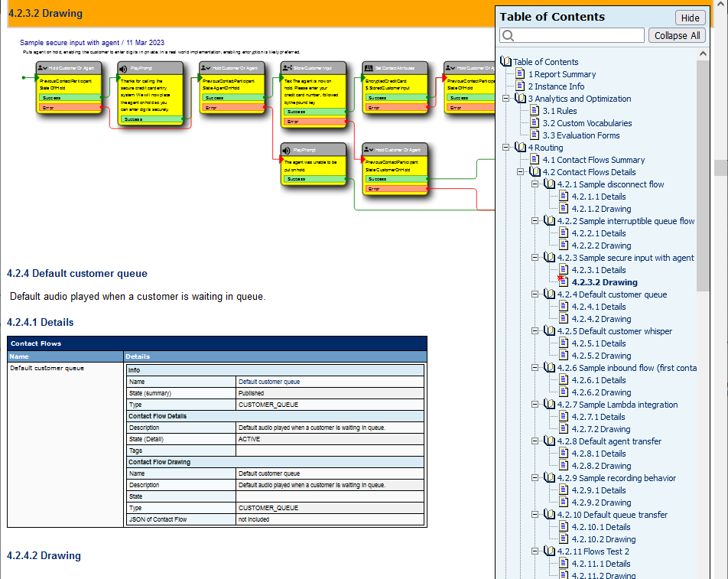Click the 4.2.4.2 Drawing heading at page bottom
This screenshot has height=579, width=728.
click(44, 555)
